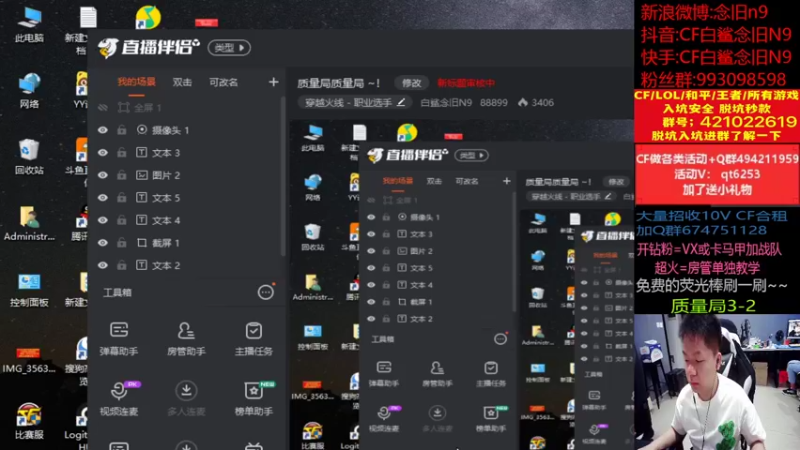800x450 pixels.
Task: Toggle lock on 图片 2 layer
Action: click(x=121, y=175)
